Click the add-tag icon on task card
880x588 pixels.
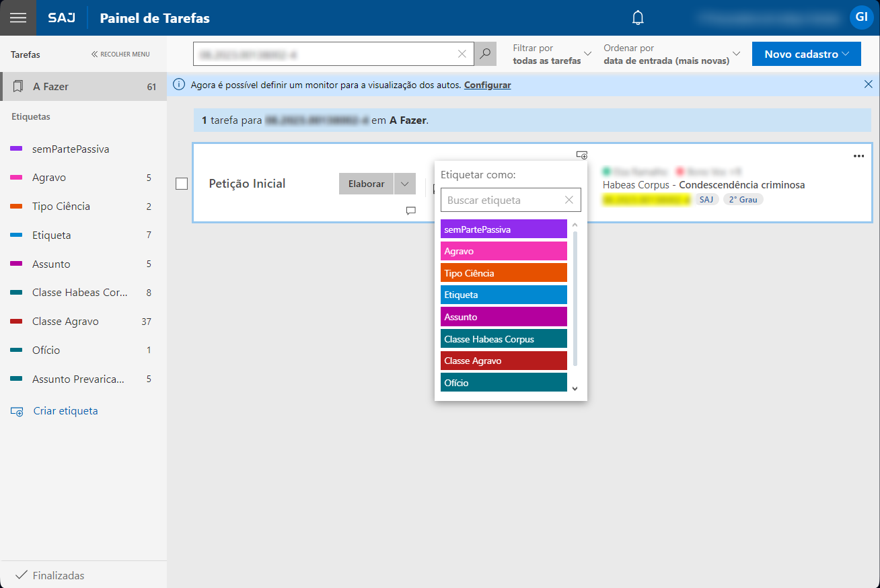pyautogui.click(x=582, y=155)
